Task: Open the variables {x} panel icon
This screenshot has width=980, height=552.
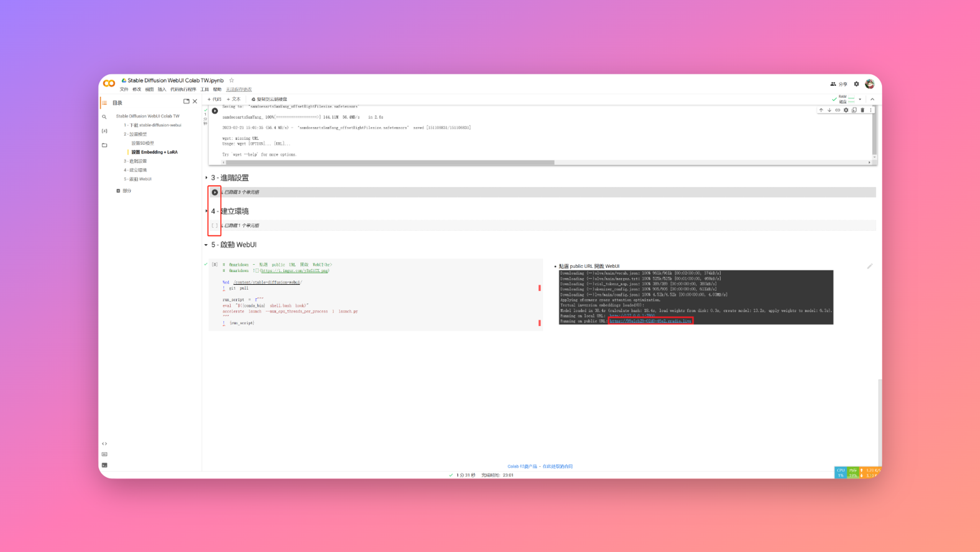Action: (104, 131)
